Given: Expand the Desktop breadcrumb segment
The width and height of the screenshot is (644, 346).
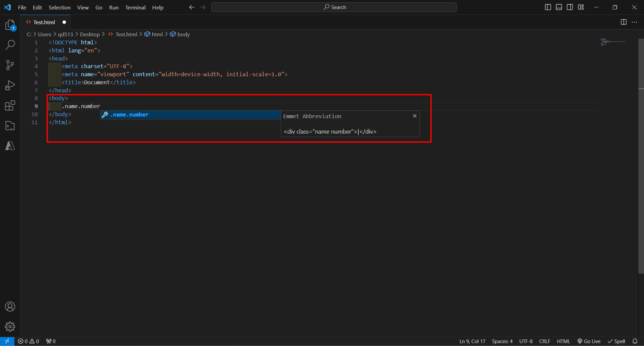Looking at the screenshot, I should click(90, 34).
